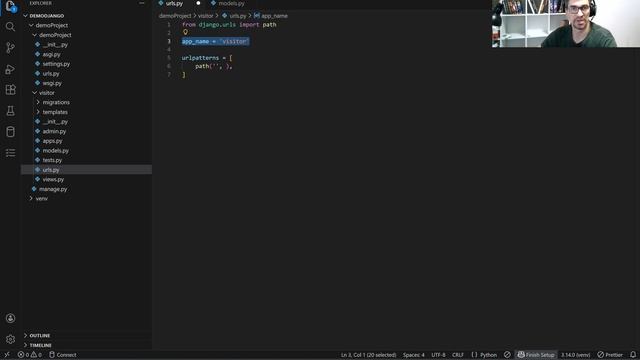Viewport: 640px width, 360px height.
Task: Click the urlpatterns code line
Action: (207, 58)
